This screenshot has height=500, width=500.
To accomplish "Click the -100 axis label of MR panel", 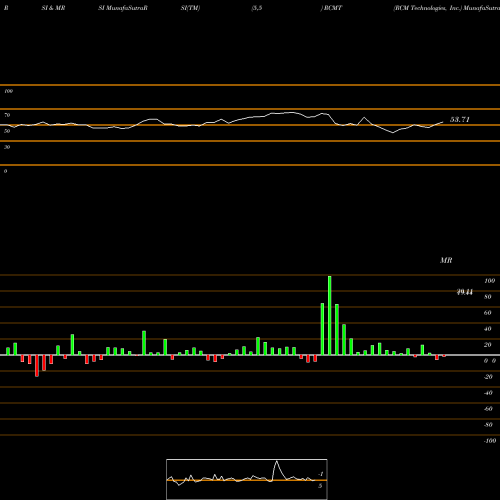I will pyautogui.click(x=490, y=441).
